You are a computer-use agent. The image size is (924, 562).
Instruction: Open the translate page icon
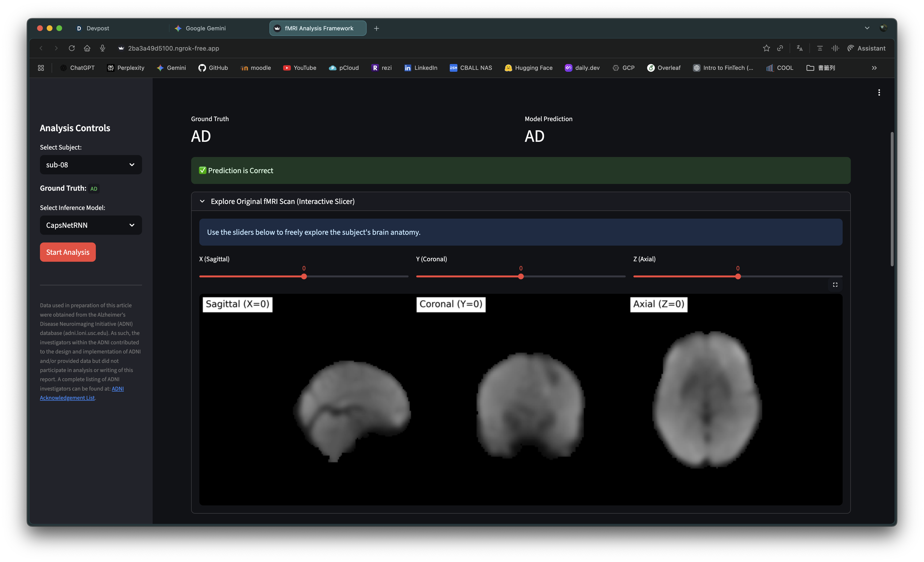click(x=800, y=48)
